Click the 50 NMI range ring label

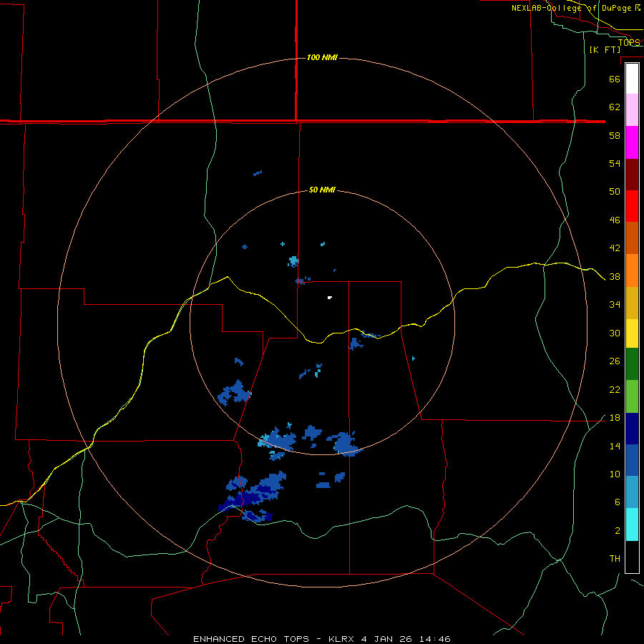point(322,190)
